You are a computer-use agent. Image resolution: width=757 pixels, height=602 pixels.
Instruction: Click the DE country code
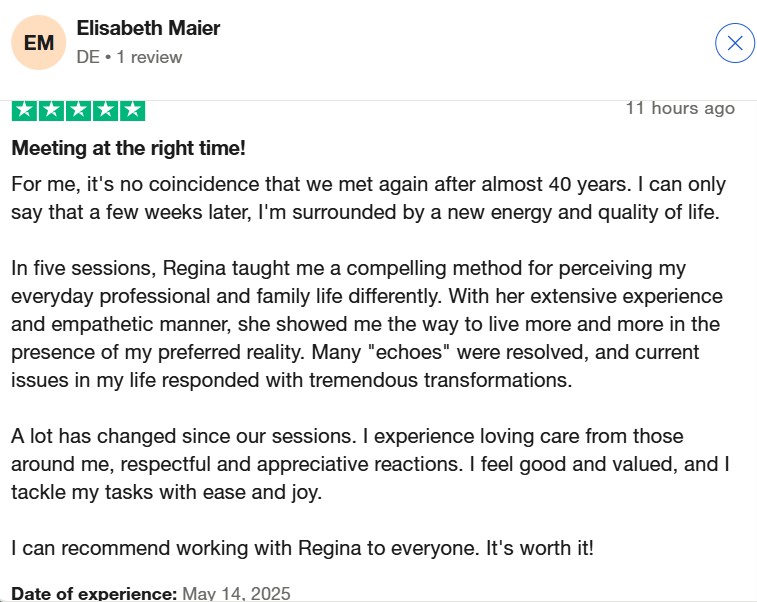click(88, 57)
